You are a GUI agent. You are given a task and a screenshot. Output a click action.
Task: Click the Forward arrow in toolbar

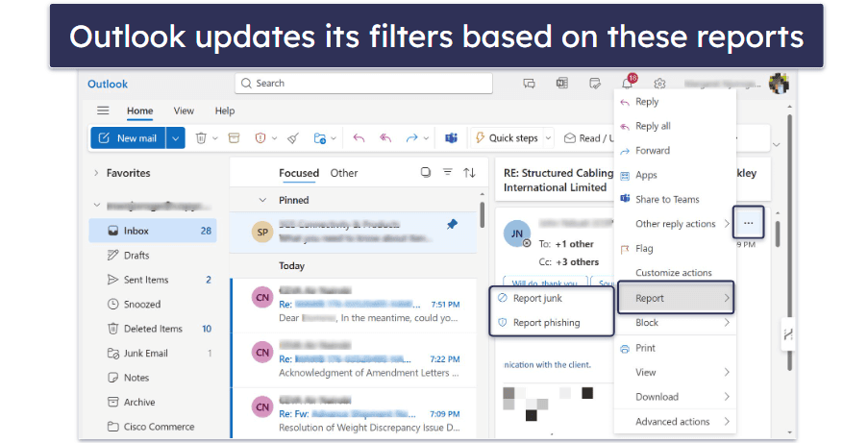point(411,137)
